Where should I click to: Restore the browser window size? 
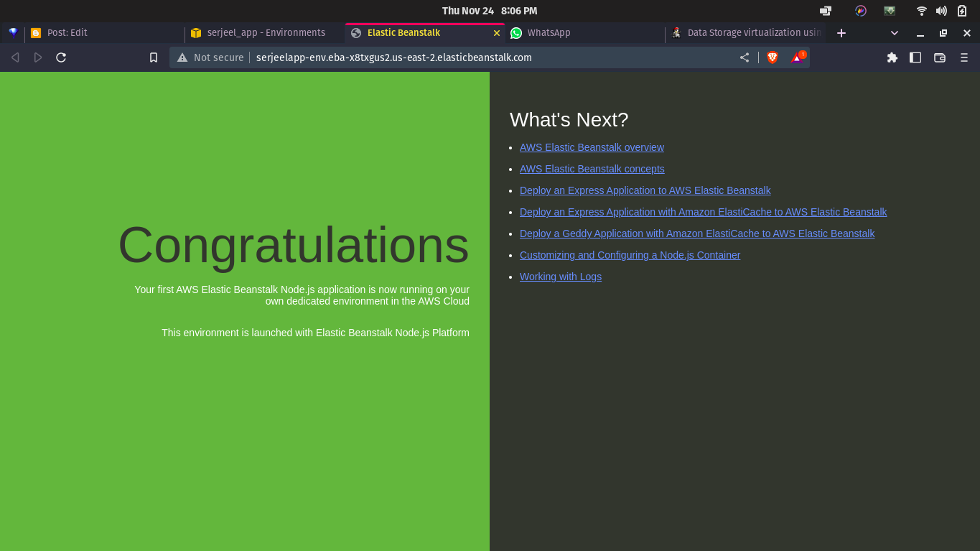[943, 33]
